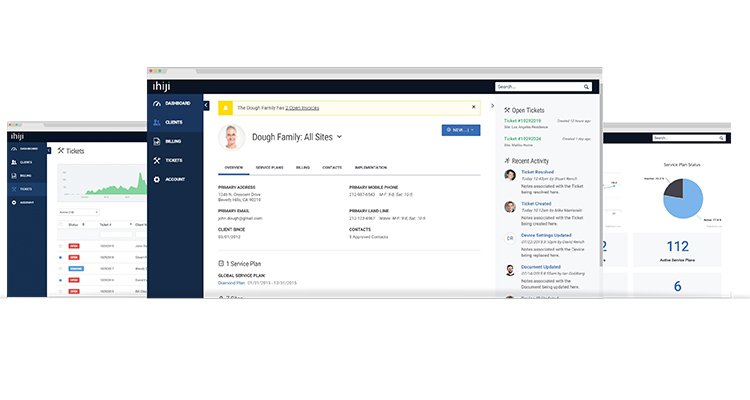Click the Recent Activity icon
This screenshot has height=400, width=750.
[x=507, y=161]
